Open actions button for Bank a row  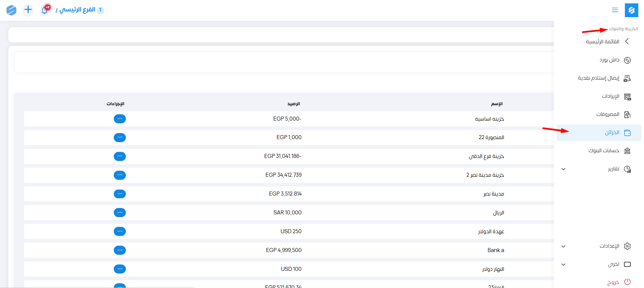[120, 250]
